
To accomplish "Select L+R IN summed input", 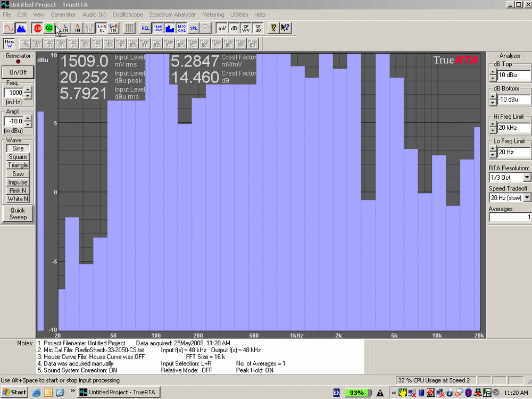I will [x=102, y=28].
